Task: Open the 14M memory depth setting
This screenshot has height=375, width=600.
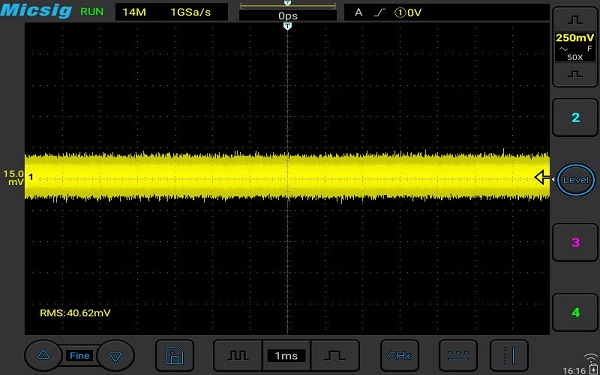Action: (x=134, y=12)
